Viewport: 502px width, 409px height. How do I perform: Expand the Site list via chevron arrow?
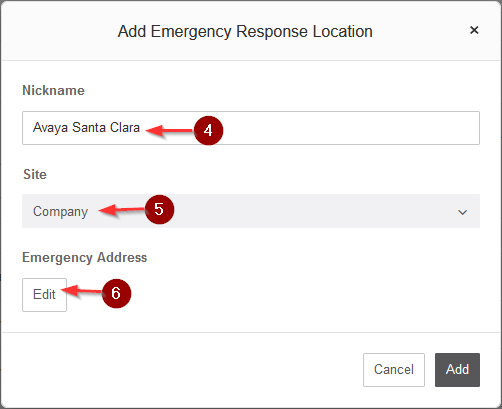pyautogui.click(x=462, y=212)
